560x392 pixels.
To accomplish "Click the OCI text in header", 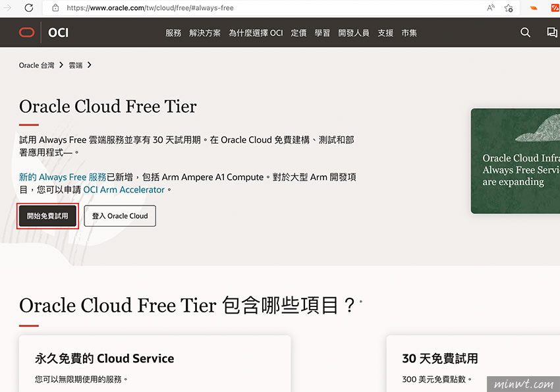I will [58, 33].
